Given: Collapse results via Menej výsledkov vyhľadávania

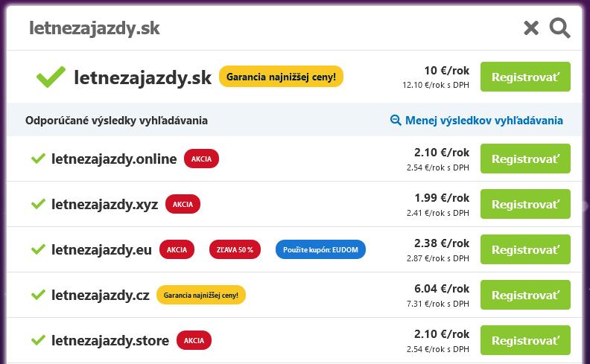Looking at the screenshot, I should 477,120.
